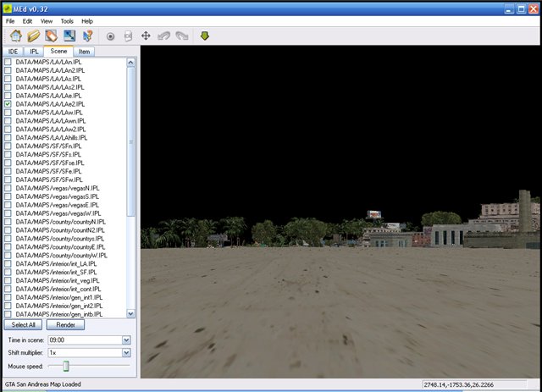The width and height of the screenshot is (542, 392).
Task: Click the blue picture icon in toolbar
Action: [69, 36]
